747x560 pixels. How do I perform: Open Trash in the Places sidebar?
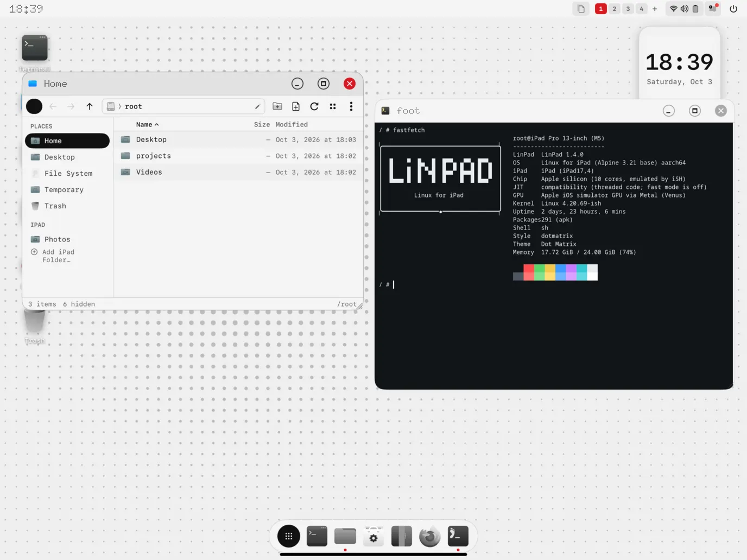pos(67,206)
